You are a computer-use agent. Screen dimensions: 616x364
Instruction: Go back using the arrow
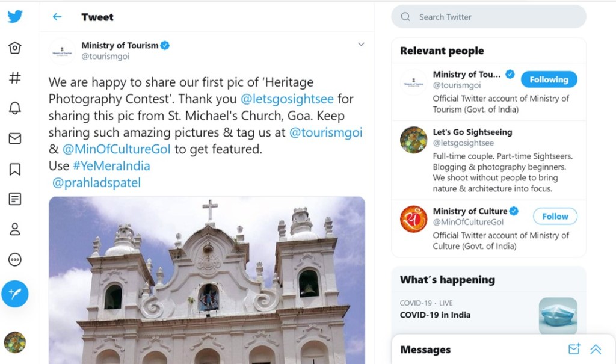(57, 17)
